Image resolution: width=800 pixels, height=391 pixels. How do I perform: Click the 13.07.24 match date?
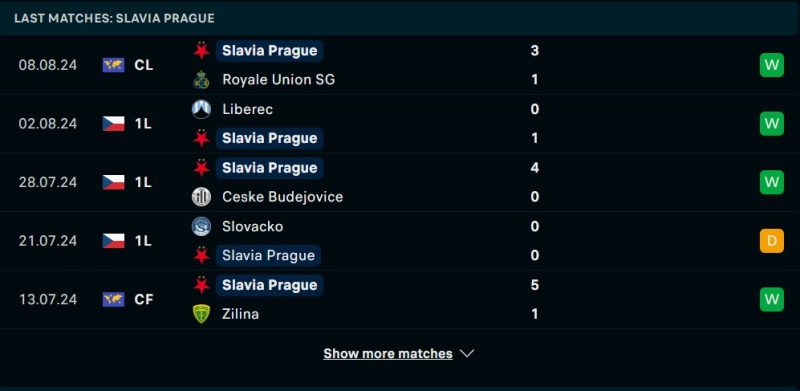[x=48, y=299]
